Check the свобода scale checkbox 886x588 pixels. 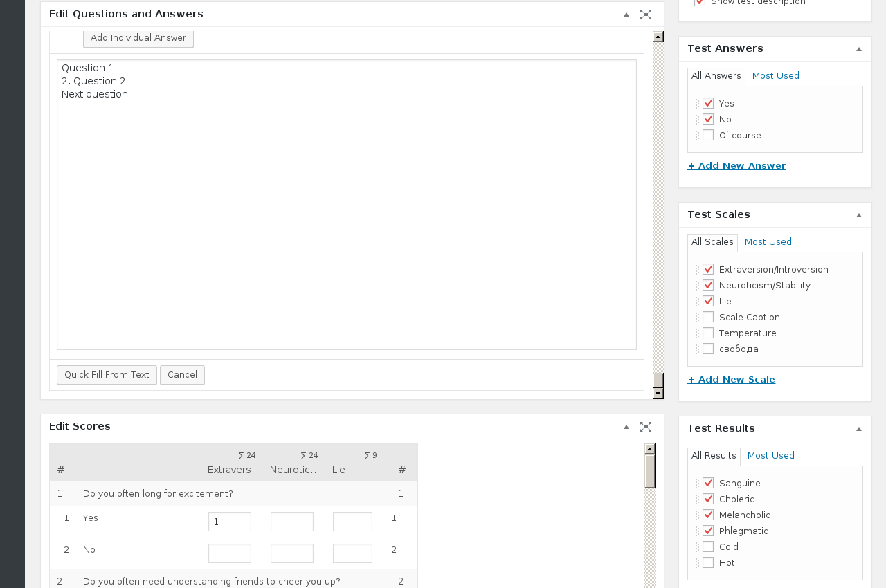point(708,349)
